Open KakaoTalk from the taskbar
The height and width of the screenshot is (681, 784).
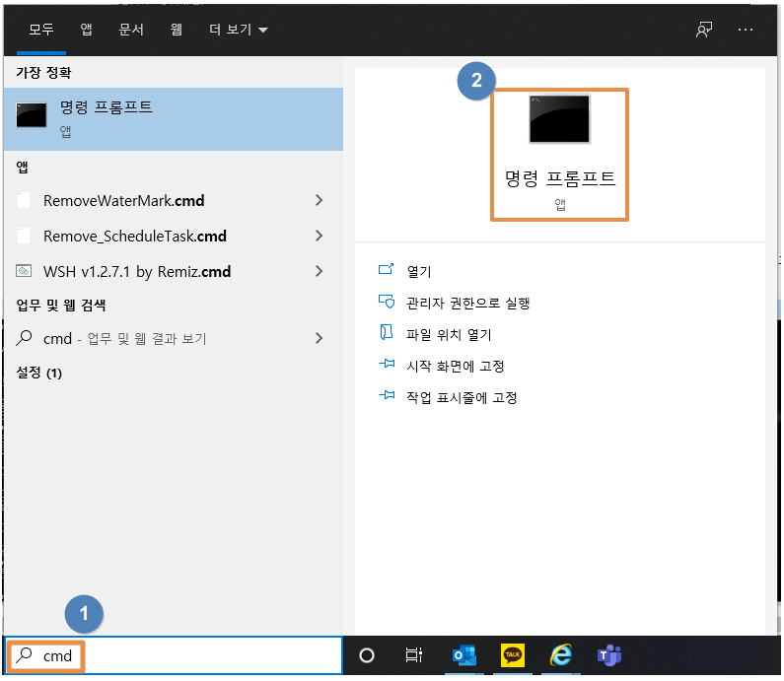(x=513, y=655)
